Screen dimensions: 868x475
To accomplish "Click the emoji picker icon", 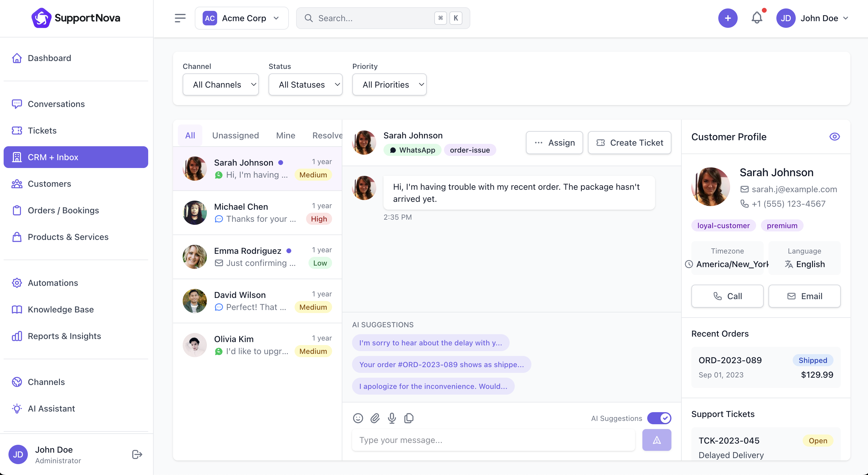I will [358, 418].
